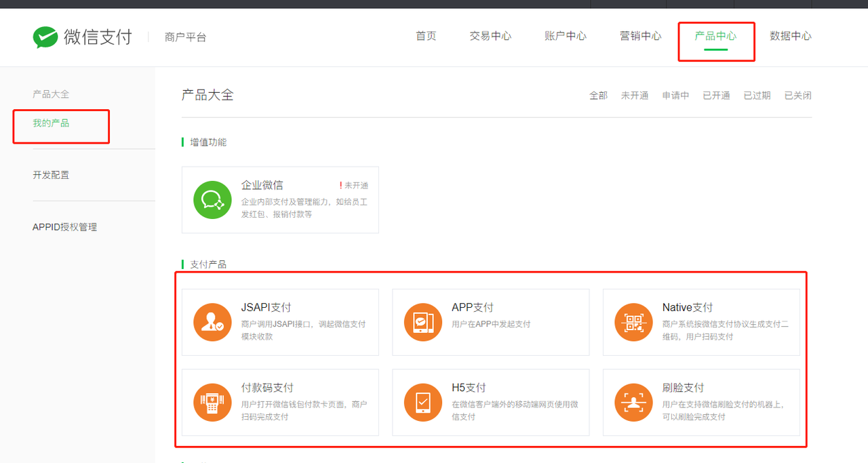Click the 增值功能 section heading
This screenshot has height=463, width=868.
click(x=208, y=142)
